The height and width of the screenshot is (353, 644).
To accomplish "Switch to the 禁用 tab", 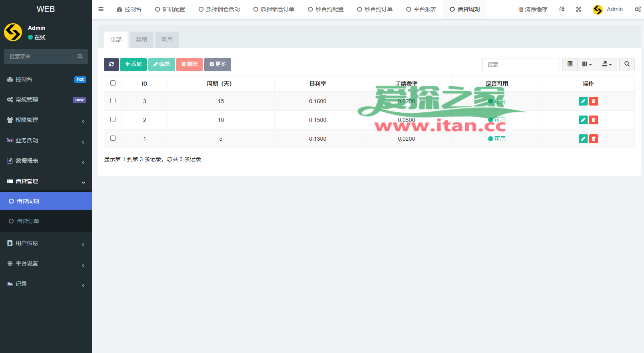I will click(x=142, y=40).
